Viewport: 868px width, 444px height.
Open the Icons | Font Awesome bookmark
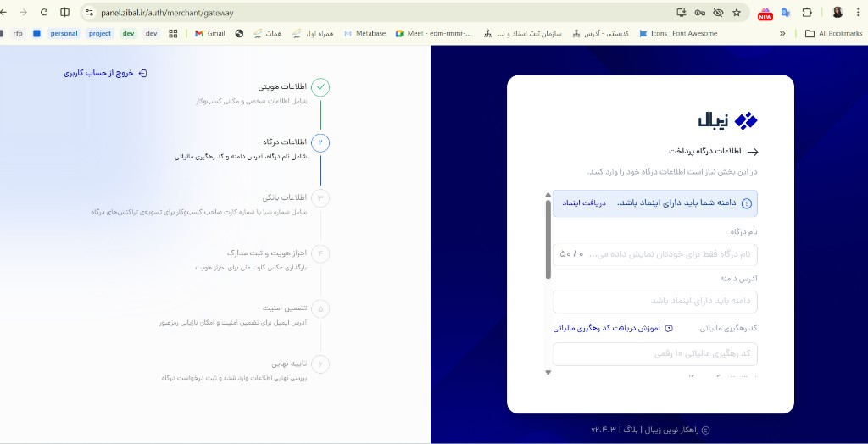(x=678, y=33)
